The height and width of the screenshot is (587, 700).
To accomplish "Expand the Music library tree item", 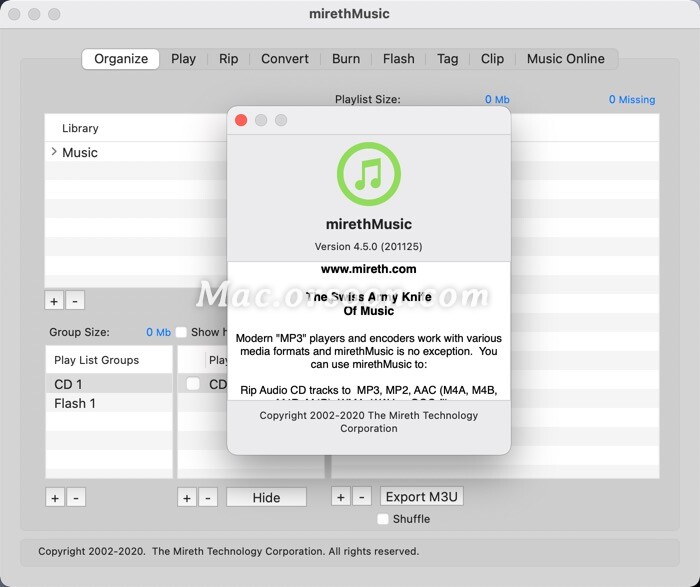I will [54, 152].
